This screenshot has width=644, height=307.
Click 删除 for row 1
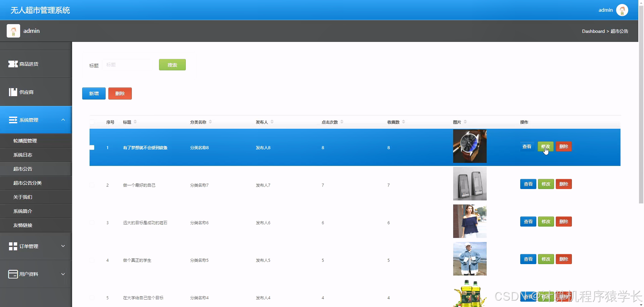pyautogui.click(x=564, y=146)
